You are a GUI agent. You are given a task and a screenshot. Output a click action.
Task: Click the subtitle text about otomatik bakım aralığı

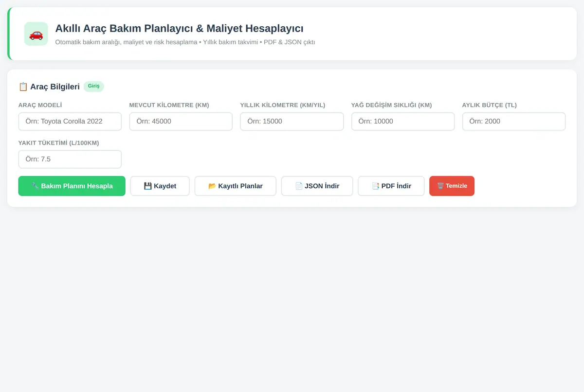tap(185, 42)
